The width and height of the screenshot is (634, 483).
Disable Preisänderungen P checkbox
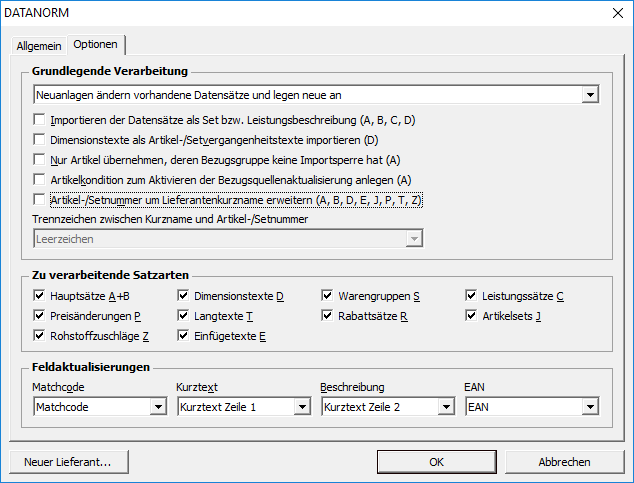coord(39,316)
